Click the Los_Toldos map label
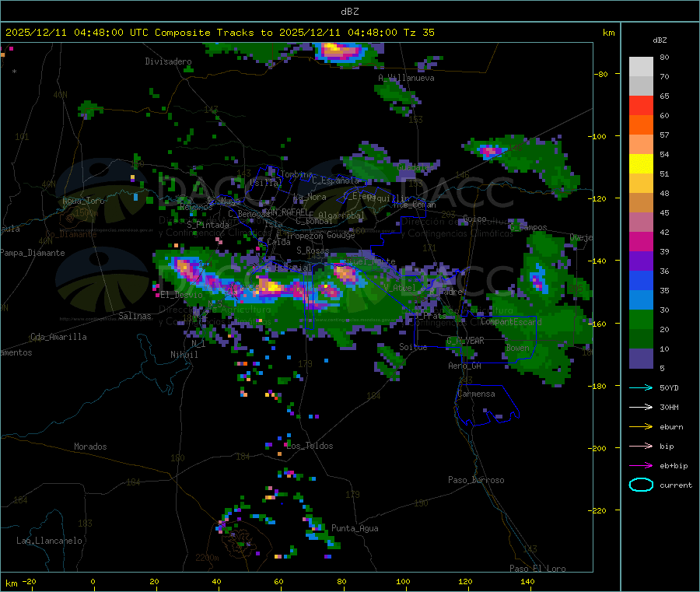The image size is (700, 592). pos(310,446)
